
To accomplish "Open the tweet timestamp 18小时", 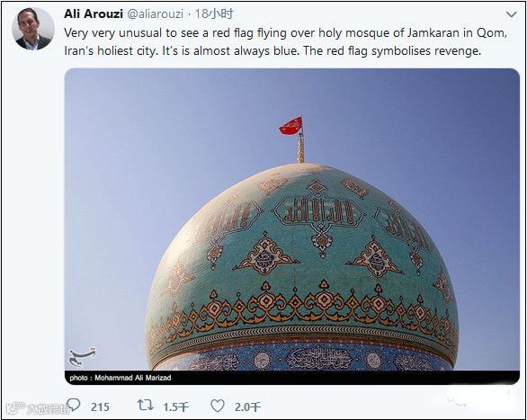I will coord(214,13).
